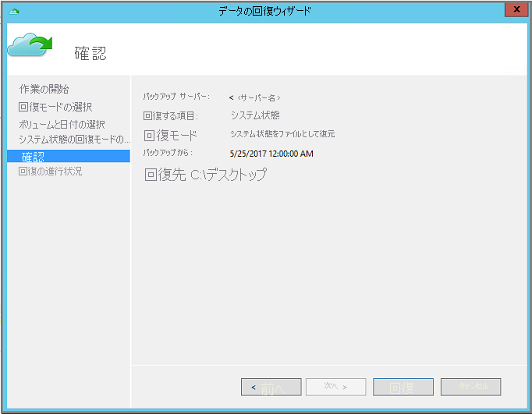Screen dimensions: 532x414
Task: Click the < 前へ back button
Action: point(271,387)
